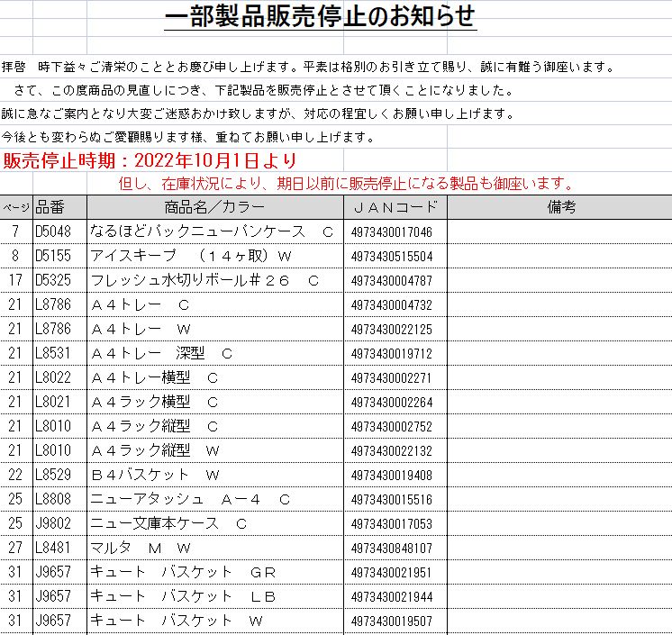Click page number cell 8
This screenshot has height=635, width=672.
(15, 256)
